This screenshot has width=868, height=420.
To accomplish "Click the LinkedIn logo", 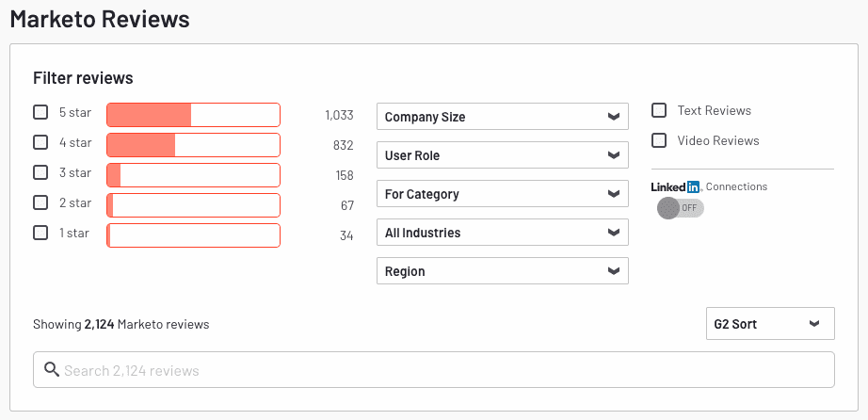I will 677,187.
